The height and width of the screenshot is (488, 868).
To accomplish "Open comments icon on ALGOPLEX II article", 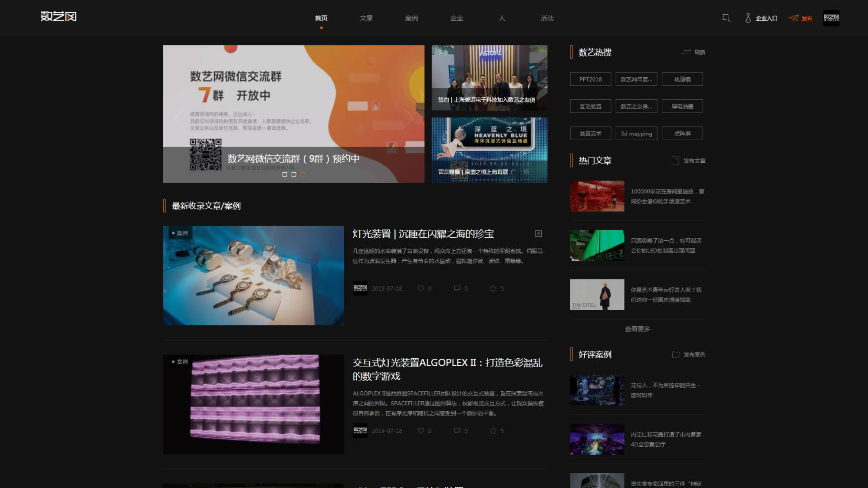I will [457, 430].
